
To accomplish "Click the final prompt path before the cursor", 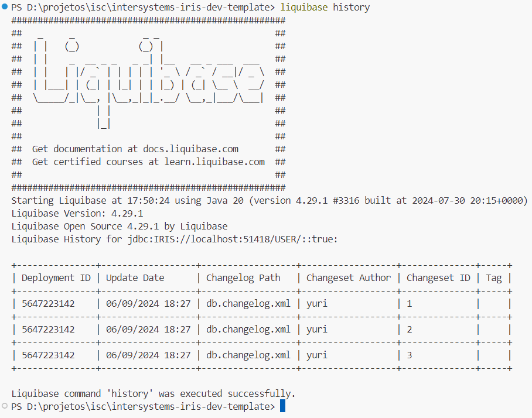I will [x=143, y=406].
